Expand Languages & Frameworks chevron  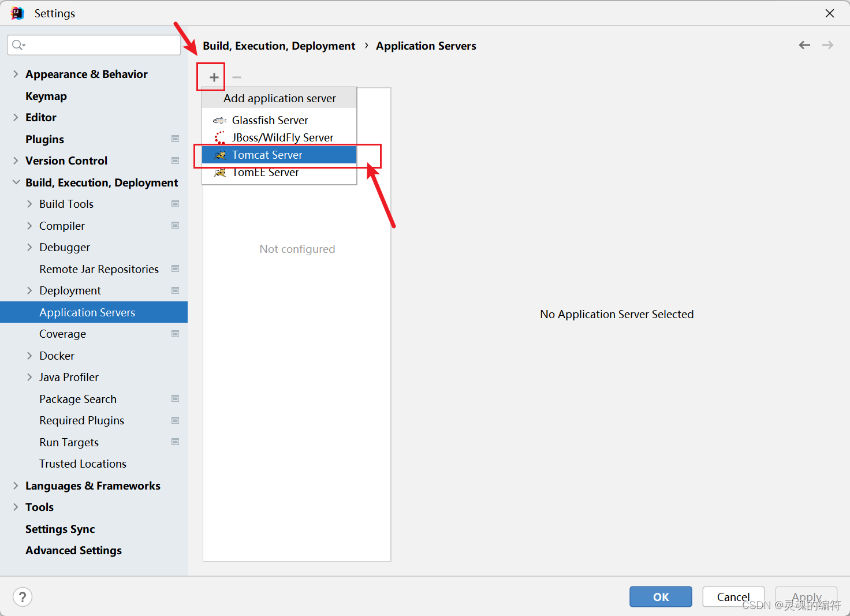tap(16, 486)
